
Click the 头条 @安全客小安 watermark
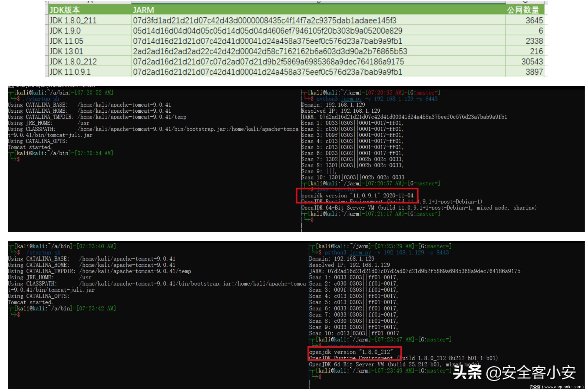point(514,373)
